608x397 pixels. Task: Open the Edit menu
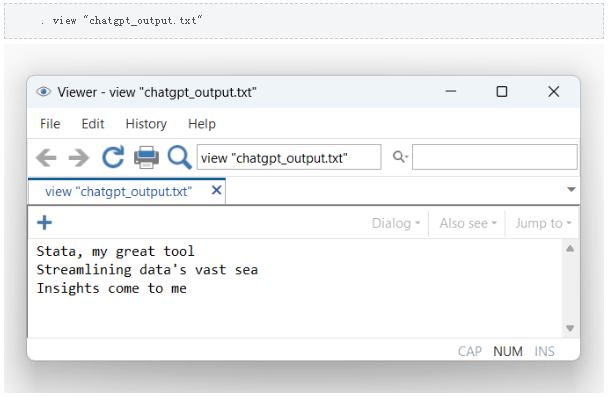(x=93, y=124)
